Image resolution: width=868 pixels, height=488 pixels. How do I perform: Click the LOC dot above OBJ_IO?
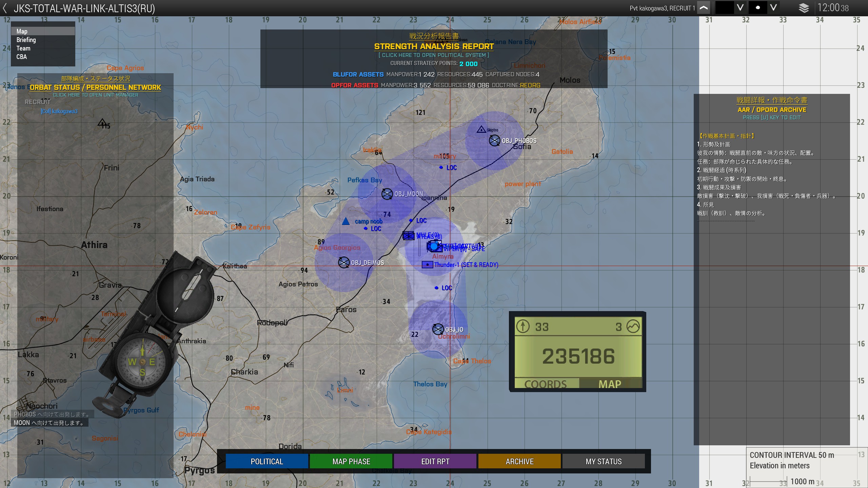pyautogui.click(x=436, y=288)
